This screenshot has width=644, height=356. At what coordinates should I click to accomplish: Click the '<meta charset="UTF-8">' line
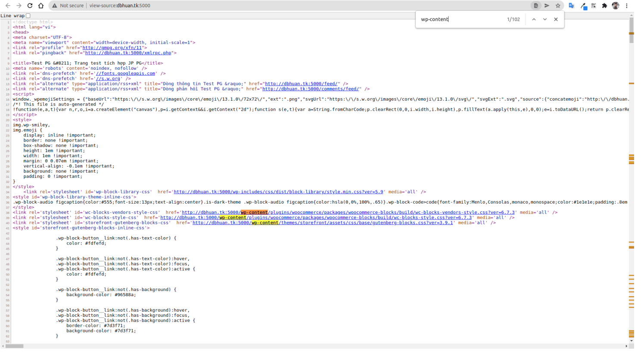click(x=42, y=37)
